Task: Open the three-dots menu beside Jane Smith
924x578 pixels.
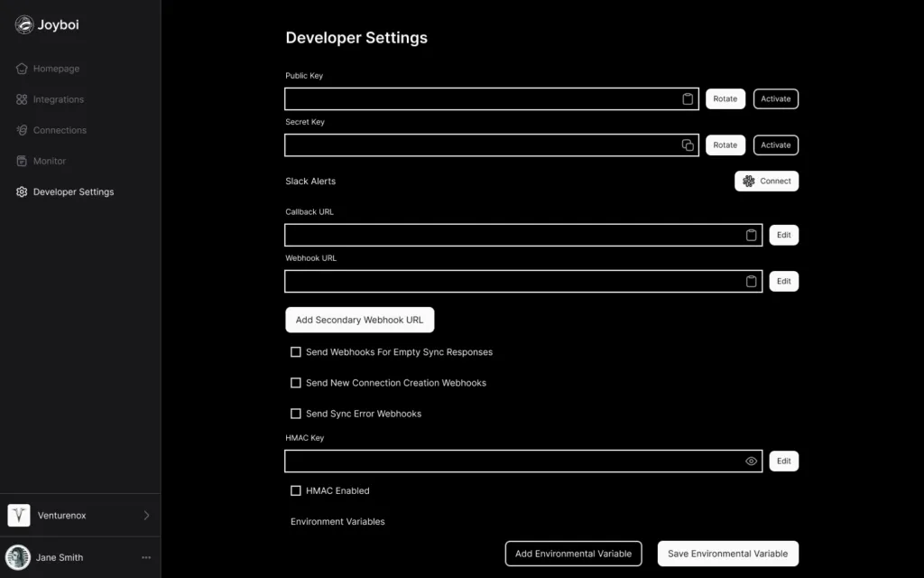Action: tap(146, 557)
